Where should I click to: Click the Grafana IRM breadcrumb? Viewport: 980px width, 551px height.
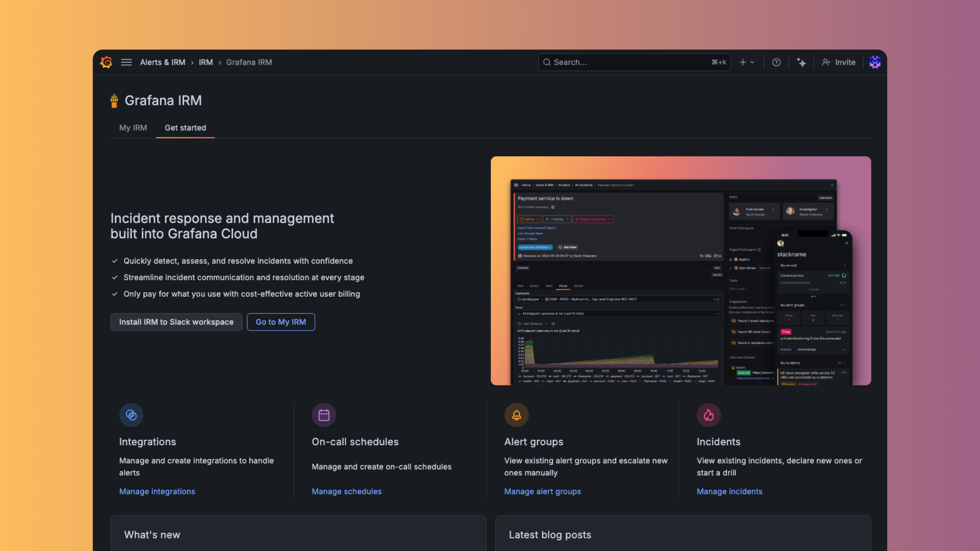pyautogui.click(x=249, y=62)
